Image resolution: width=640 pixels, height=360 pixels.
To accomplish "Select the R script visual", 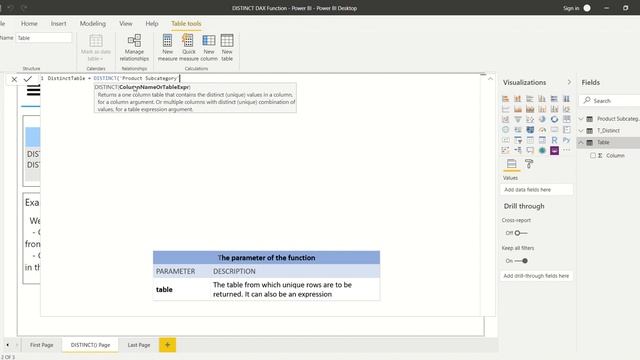I will pos(554,140).
